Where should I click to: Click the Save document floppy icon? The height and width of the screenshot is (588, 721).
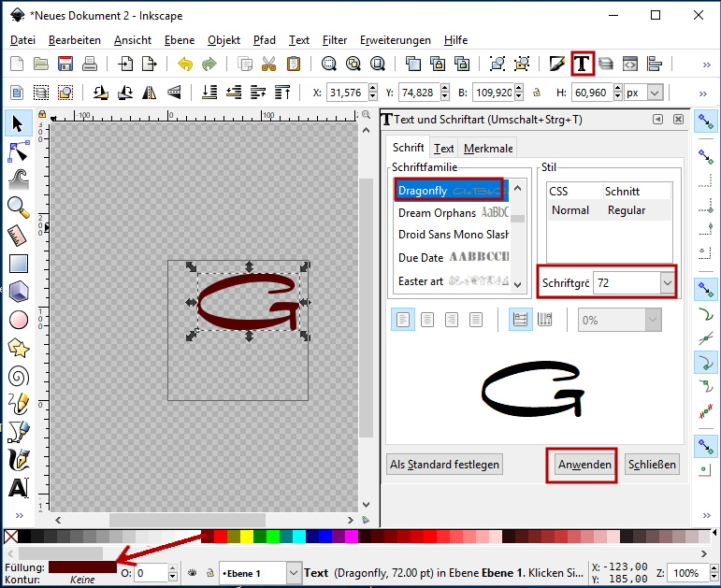(x=65, y=64)
